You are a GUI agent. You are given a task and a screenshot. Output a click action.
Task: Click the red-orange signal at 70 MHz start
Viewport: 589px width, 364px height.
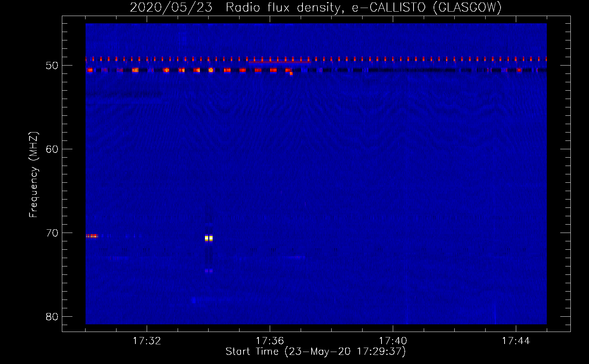[x=92, y=236]
